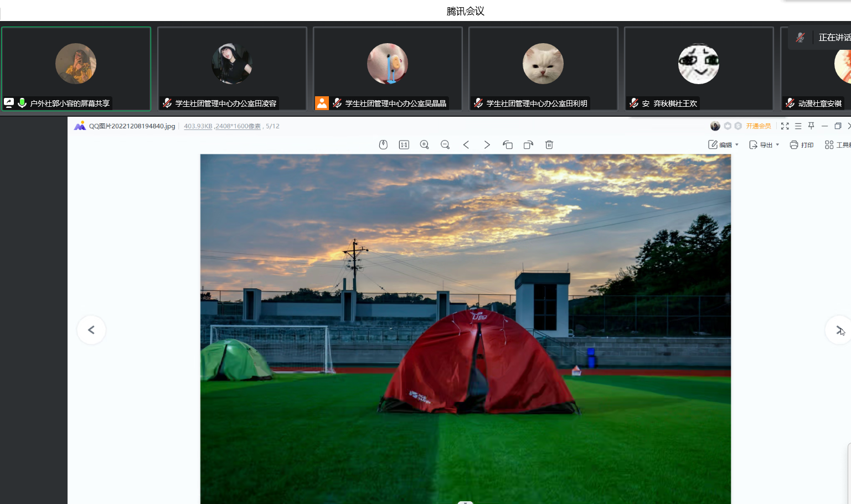
Task: Rotate the image clockwise
Action: point(528,145)
